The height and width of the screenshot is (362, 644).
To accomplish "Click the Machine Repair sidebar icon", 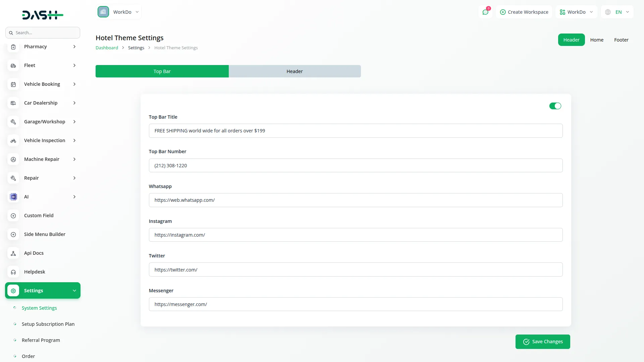I will point(13,160).
